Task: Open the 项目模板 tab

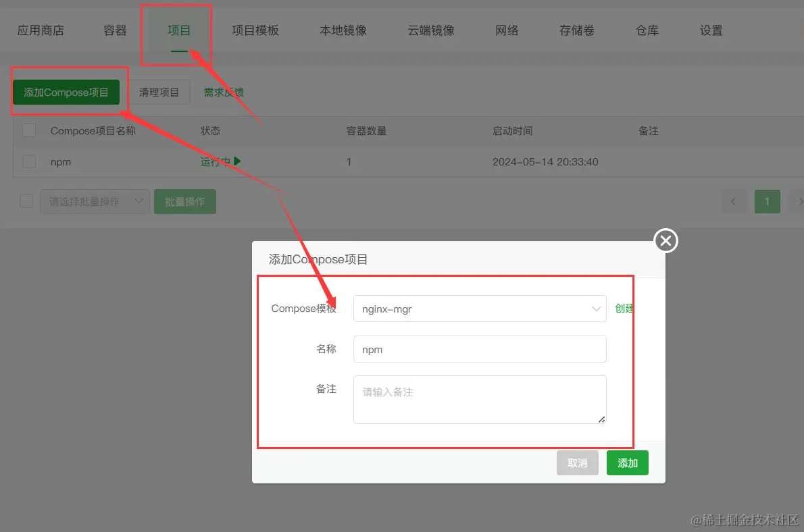Action: pyautogui.click(x=255, y=30)
